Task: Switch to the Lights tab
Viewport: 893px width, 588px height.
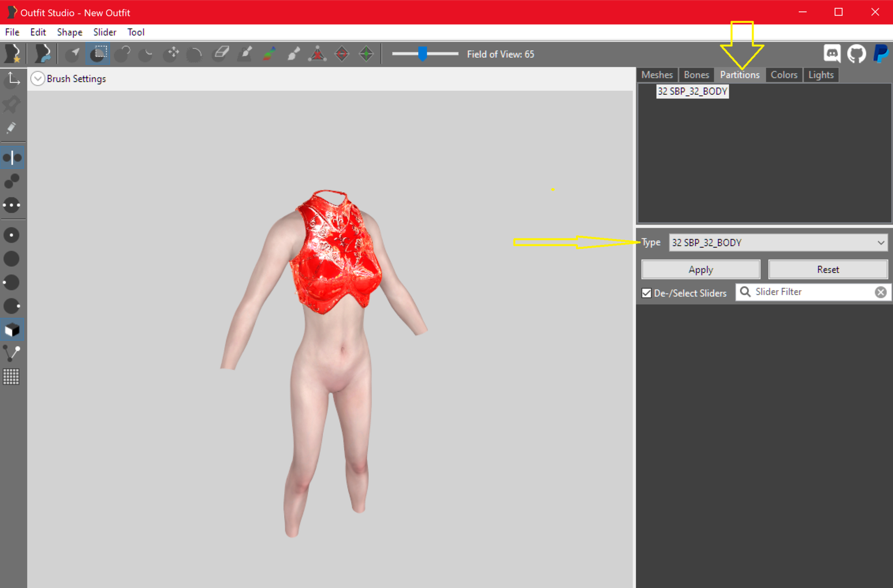Action: (x=821, y=75)
